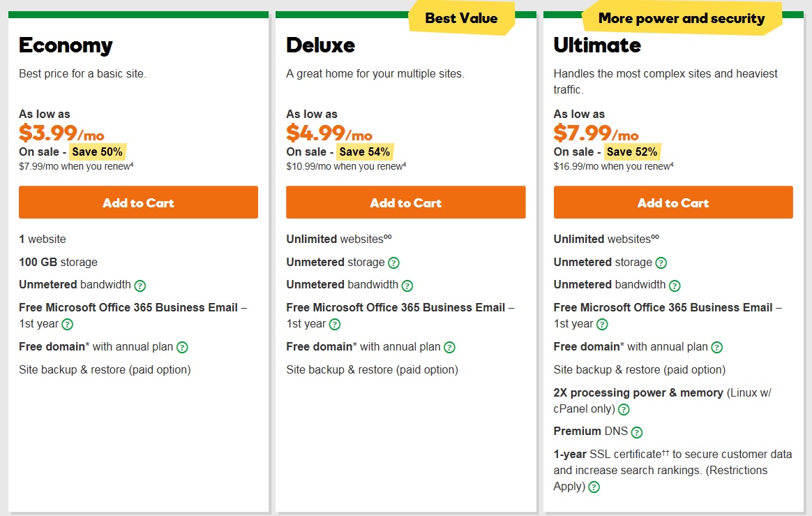The image size is (812, 516).
Task: Open Ultimate free domain help icon
Action: point(716,348)
